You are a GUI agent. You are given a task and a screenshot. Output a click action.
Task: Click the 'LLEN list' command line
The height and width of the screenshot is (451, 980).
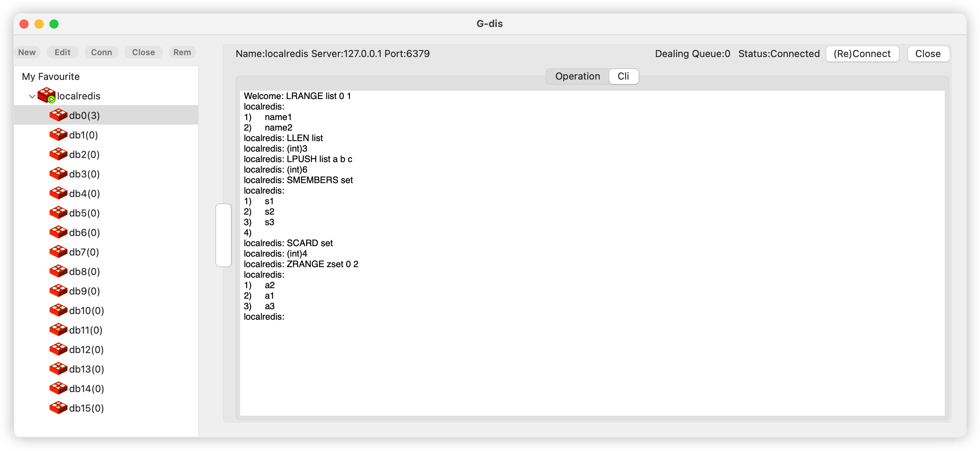283,138
